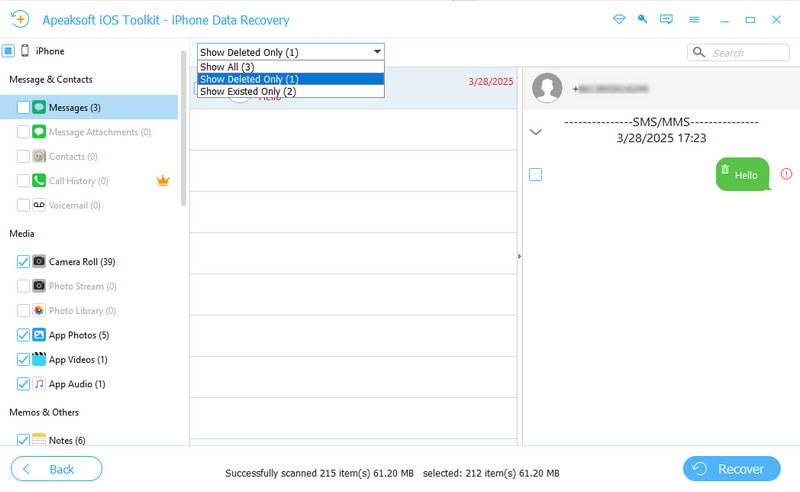Select the 3/28/2025 message conversation row

click(x=353, y=88)
